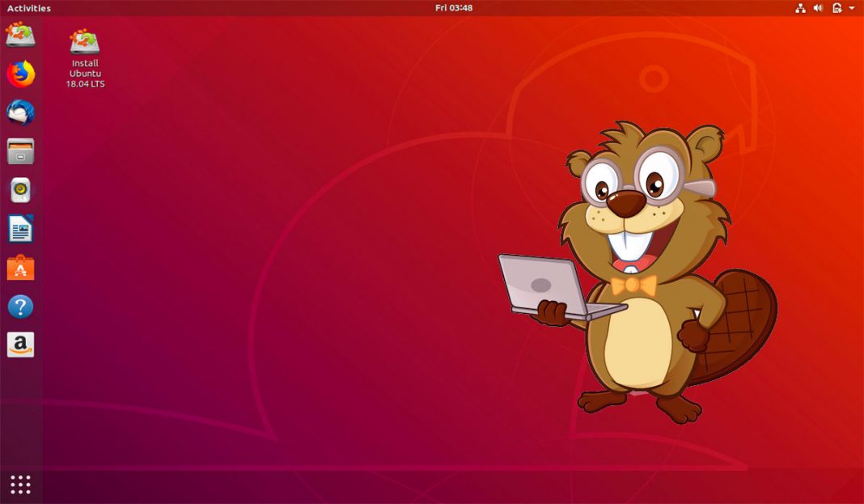Open LibreOffice Writer
Viewport: 864px width, 504px height.
coord(19,228)
